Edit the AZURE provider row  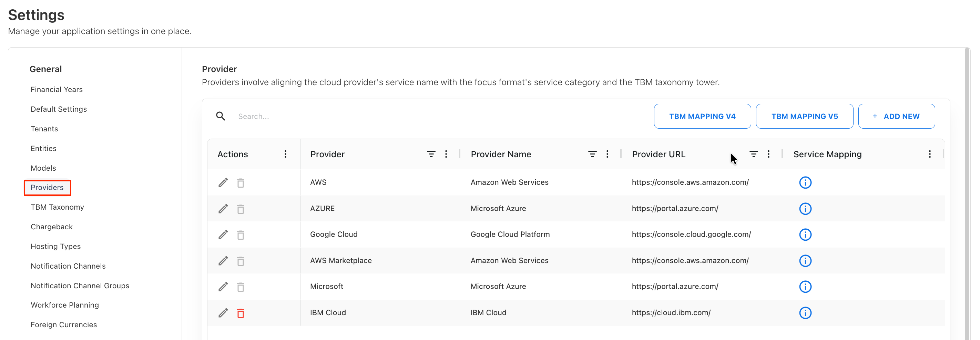[223, 209]
